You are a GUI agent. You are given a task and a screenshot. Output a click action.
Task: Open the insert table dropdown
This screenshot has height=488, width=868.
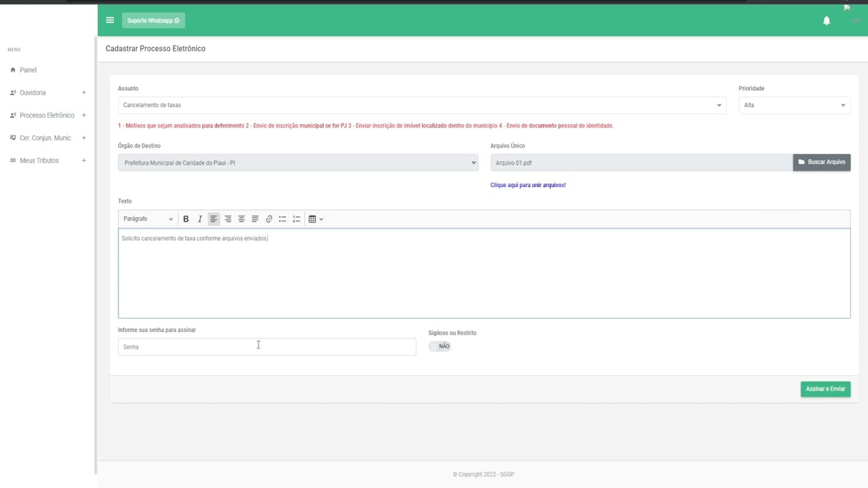point(315,219)
